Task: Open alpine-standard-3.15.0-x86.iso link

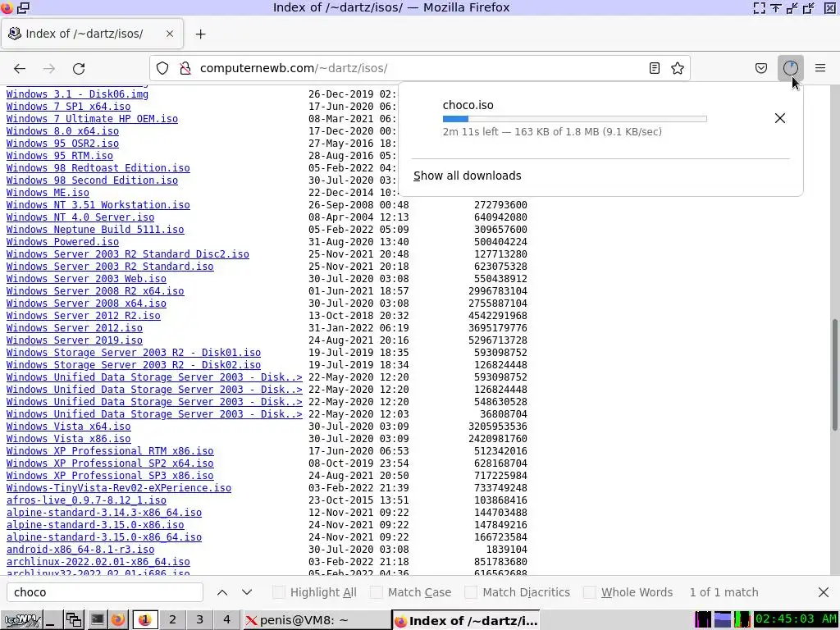Action: pyautogui.click(x=95, y=525)
